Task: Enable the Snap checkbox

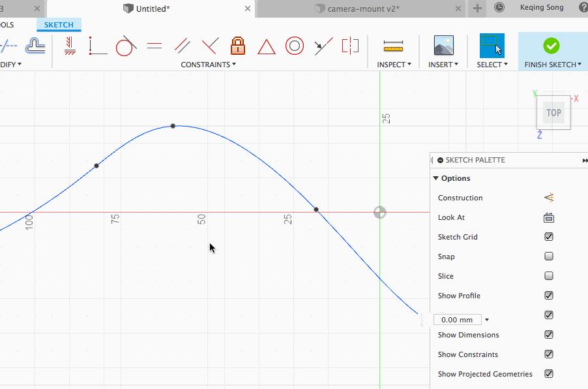Action: 549,257
